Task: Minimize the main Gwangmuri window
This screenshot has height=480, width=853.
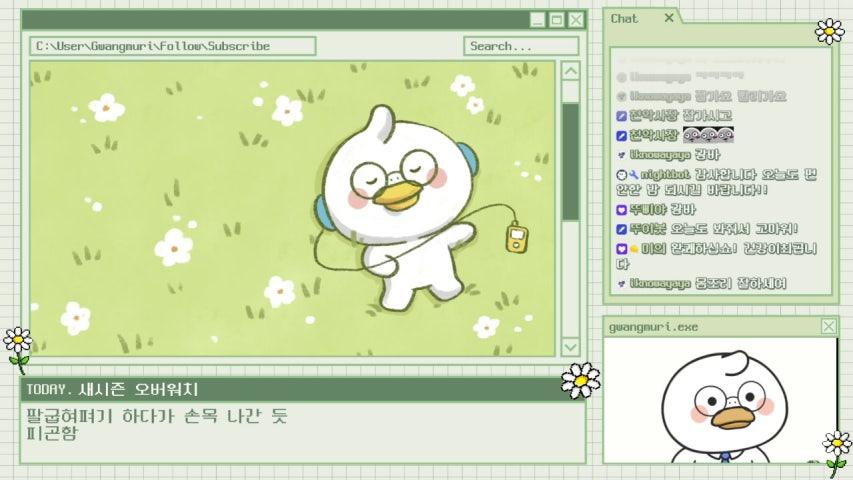Action: tap(537, 20)
